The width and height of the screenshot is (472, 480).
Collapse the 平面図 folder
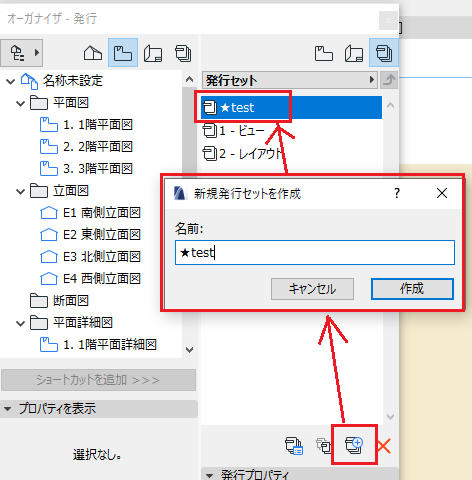(20, 103)
